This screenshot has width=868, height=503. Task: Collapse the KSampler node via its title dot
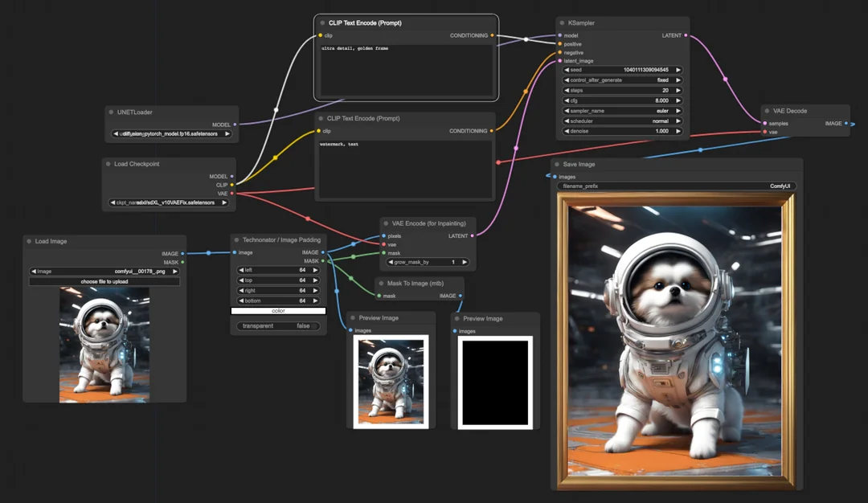point(562,24)
